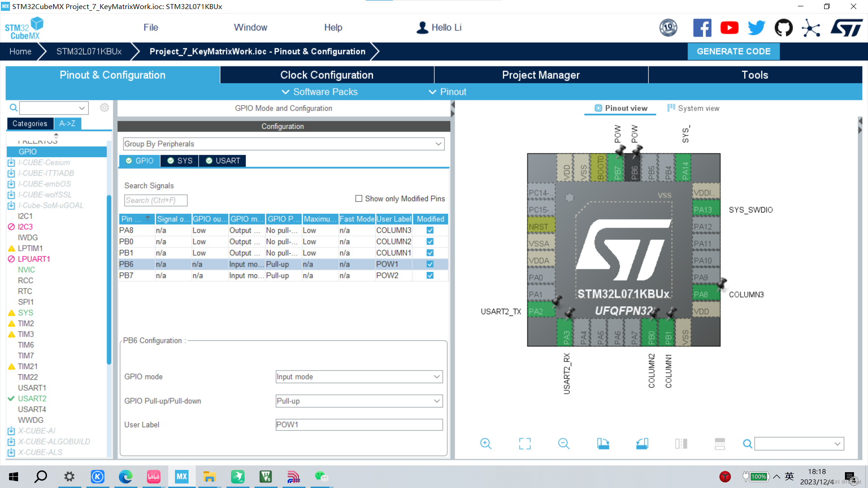Uncheck Modified box for PB7 row
This screenshot has width=868, height=488.
click(x=430, y=276)
